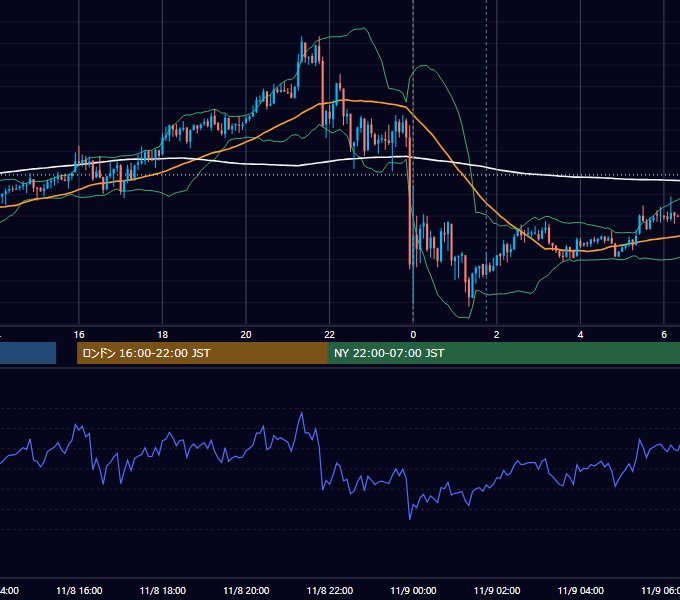This screenshot has width=680, height=600.
Task: Click the "11/8 22:00" date label
Action: coord(330,591)
